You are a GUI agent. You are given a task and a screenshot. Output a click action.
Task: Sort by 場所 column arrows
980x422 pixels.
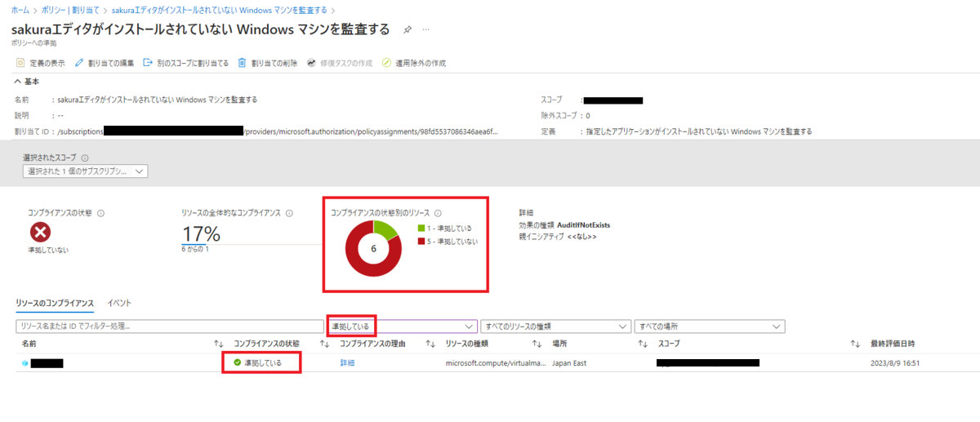(x=643, y=344)
